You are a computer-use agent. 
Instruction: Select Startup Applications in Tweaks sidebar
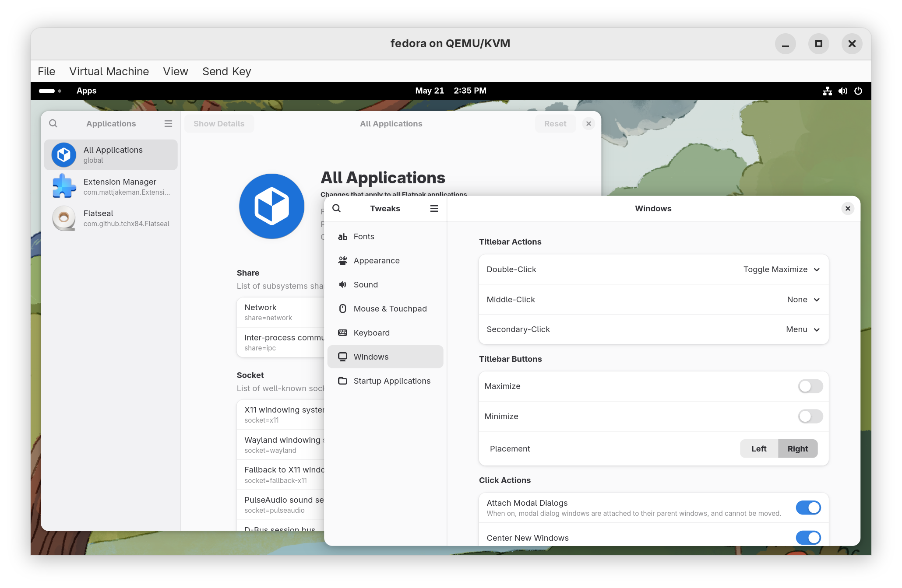click(x=385, y=381)
